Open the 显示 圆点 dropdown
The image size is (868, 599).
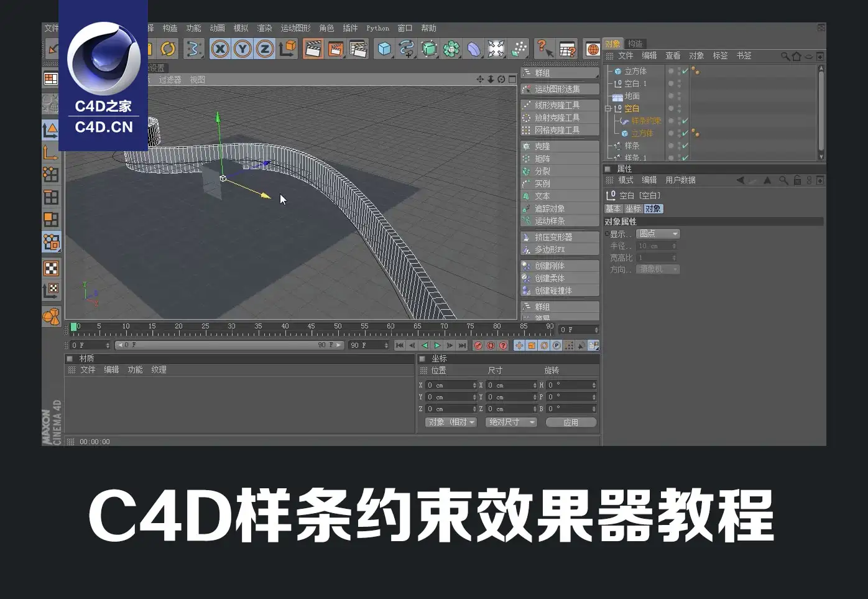[658, 234]
